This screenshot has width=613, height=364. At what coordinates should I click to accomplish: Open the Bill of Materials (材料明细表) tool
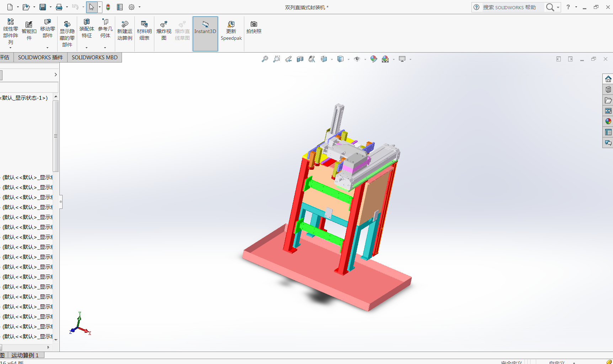tap(144, 31)
